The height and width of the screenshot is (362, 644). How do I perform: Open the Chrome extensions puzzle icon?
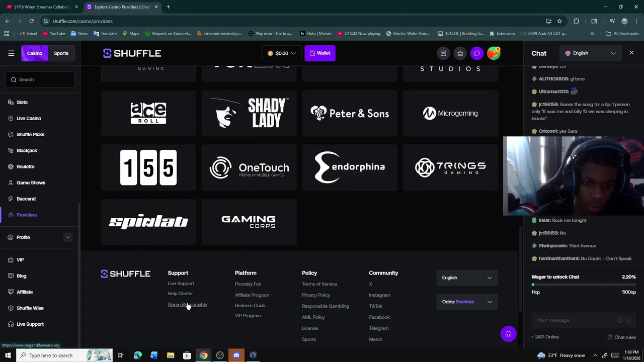click(x=577, y=21)
